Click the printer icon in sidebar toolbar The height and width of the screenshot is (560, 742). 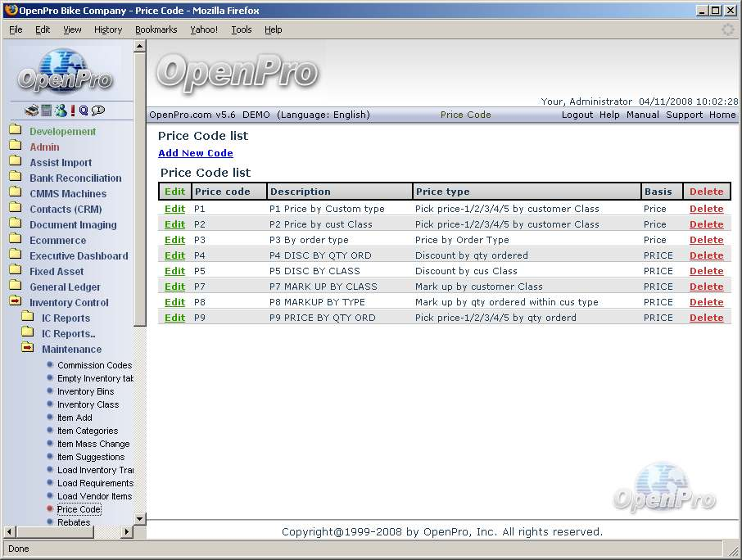pyautogui.click(x=32, y=111)
